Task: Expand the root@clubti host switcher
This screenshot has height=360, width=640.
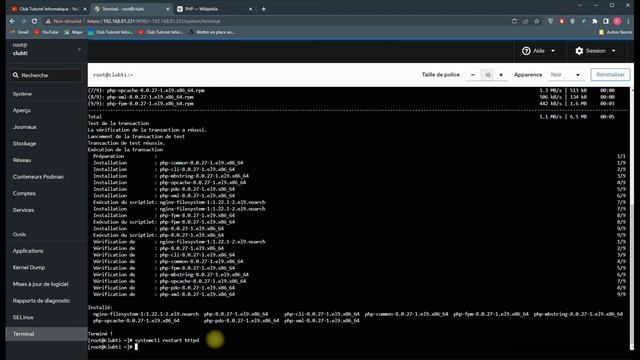Action: pos(79,49)
